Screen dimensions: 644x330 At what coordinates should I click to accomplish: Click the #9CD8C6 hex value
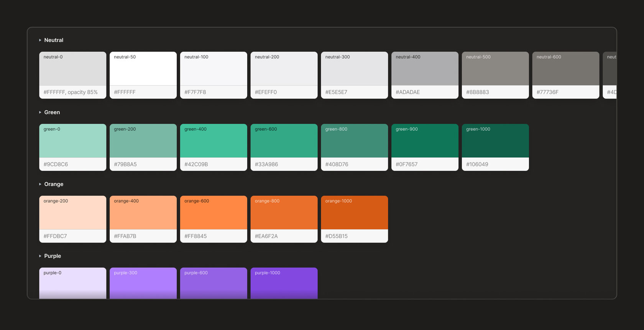click(56, 164)
